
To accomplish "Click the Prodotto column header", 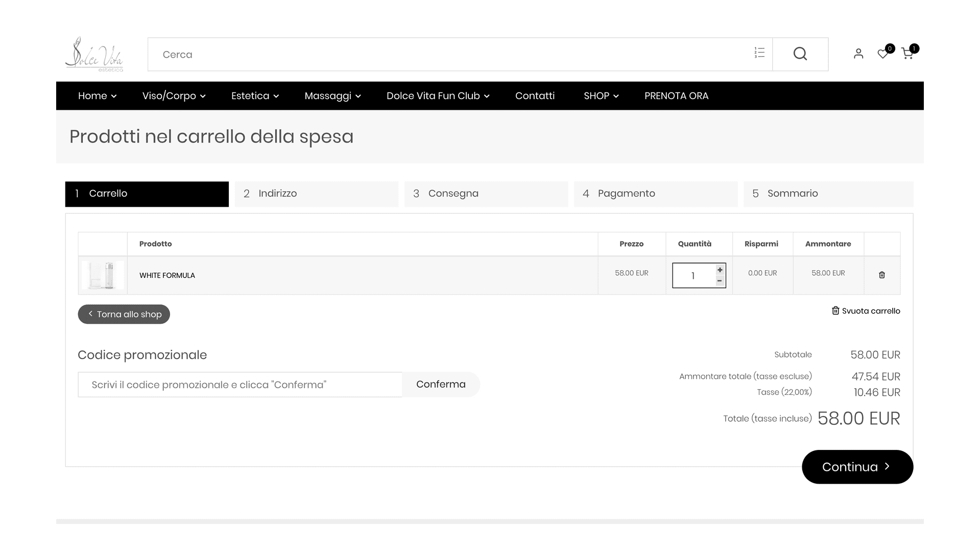I will coord(156,244).
